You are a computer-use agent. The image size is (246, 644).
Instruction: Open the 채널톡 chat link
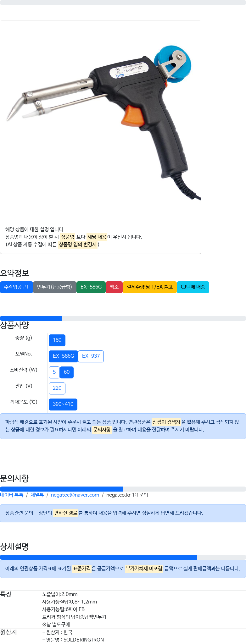37,495
